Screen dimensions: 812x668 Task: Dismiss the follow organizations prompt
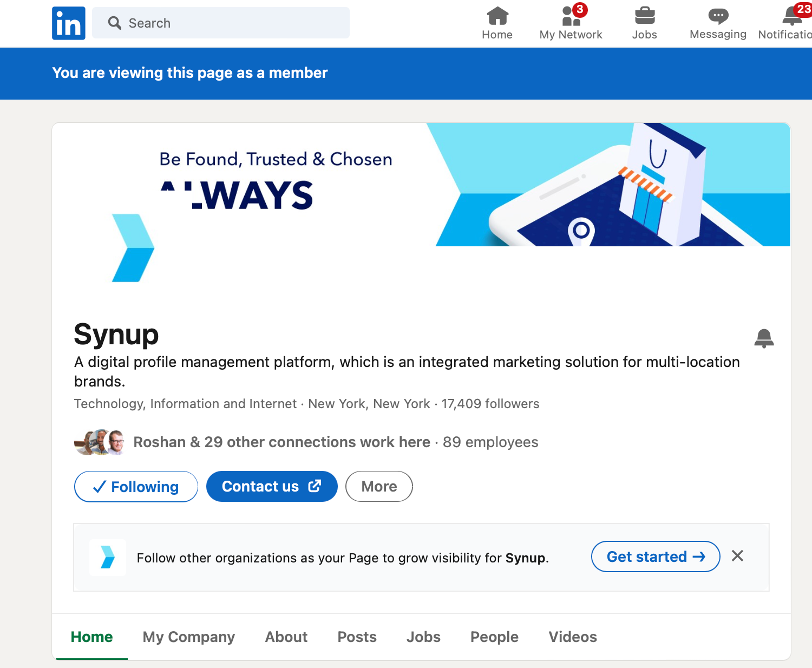tap(737, 556)
